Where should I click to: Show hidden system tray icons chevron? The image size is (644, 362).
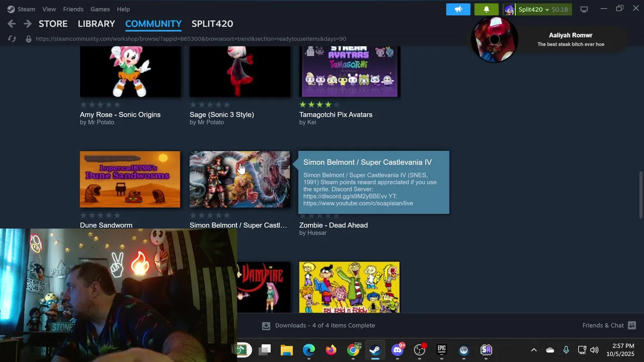tap(534, 350)
